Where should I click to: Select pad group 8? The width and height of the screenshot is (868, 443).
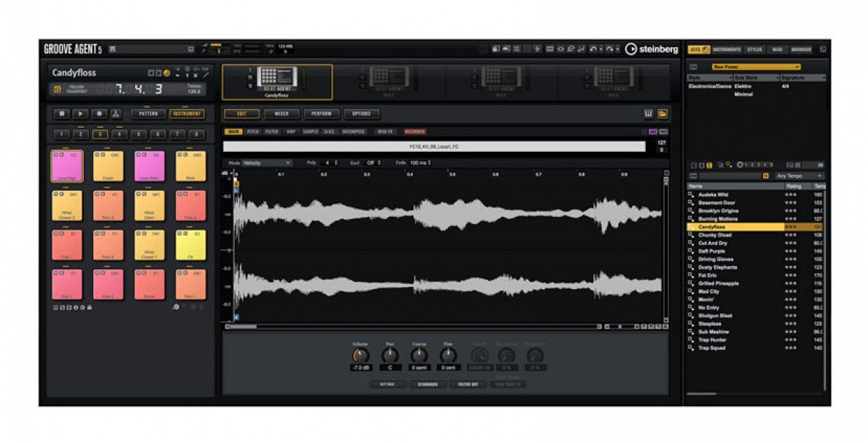point(196,134)
